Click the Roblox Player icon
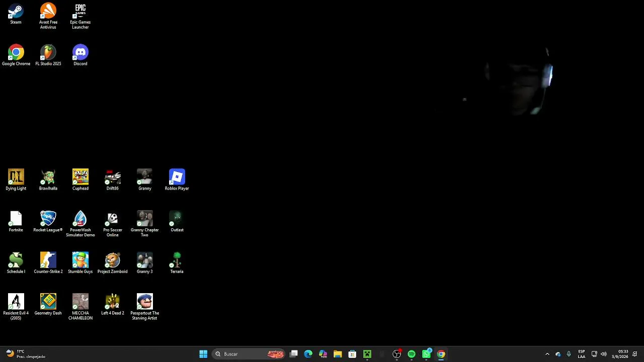 [x=177, y=180]
